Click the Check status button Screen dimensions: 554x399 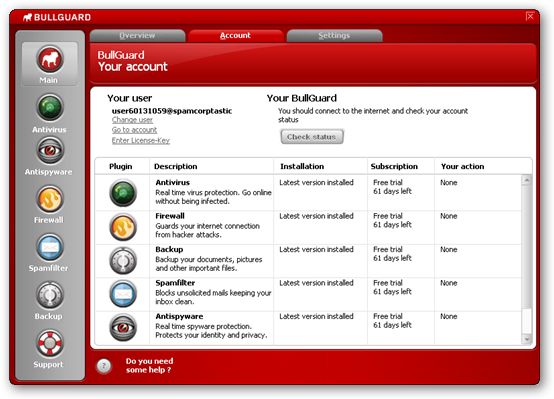[x=312, y=137]
